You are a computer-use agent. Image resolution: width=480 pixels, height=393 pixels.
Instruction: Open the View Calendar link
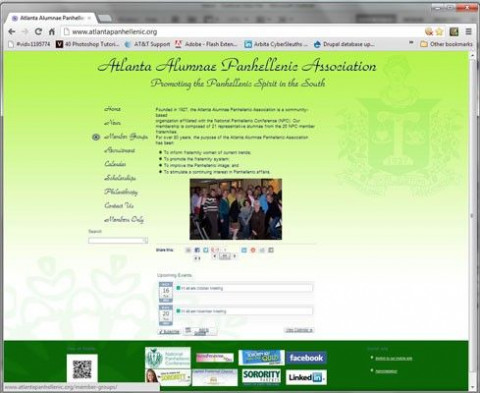[x=299, y=330]
